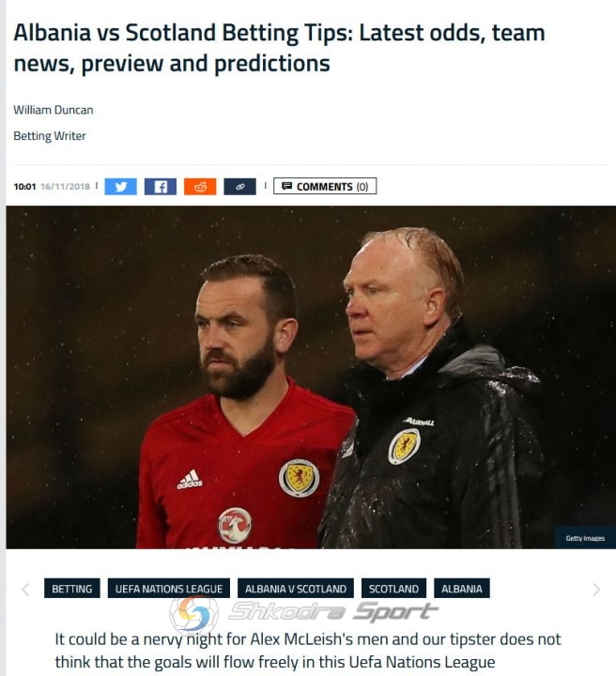Open the UEFA NATIONS LEAGUE tag

168,589
